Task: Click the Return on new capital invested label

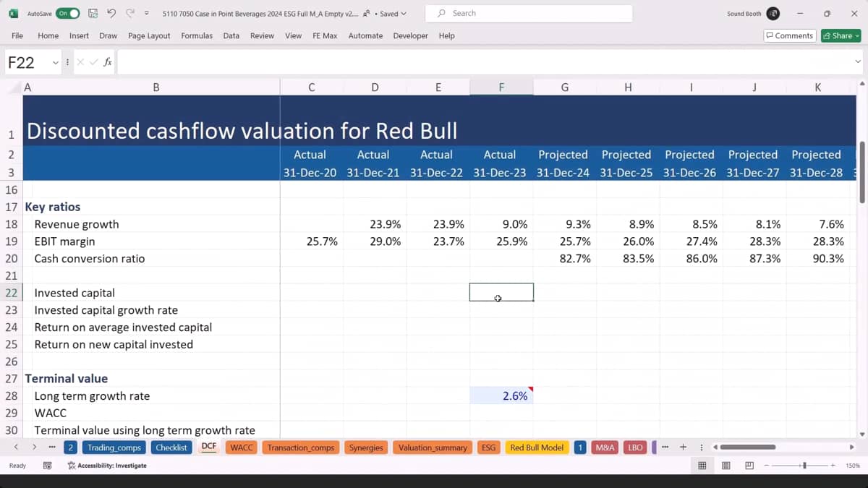Action: click(x=114, y=344)
